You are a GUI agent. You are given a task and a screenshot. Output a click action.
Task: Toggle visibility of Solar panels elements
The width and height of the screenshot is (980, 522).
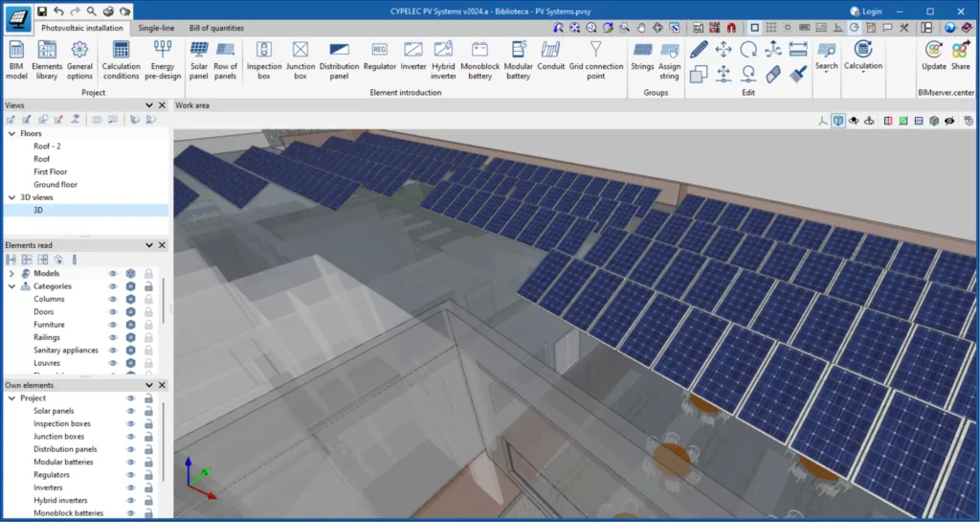click(130, 411)
